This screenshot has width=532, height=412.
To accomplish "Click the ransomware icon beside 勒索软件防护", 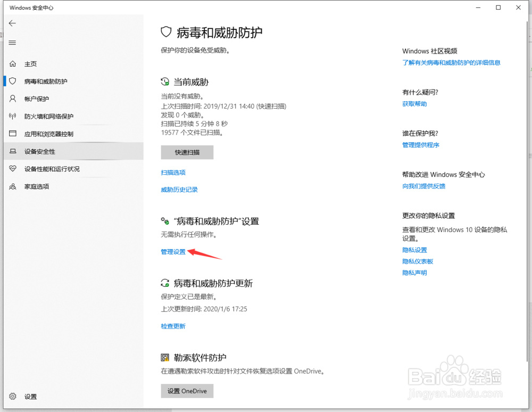I will click(x=165, y=357).
